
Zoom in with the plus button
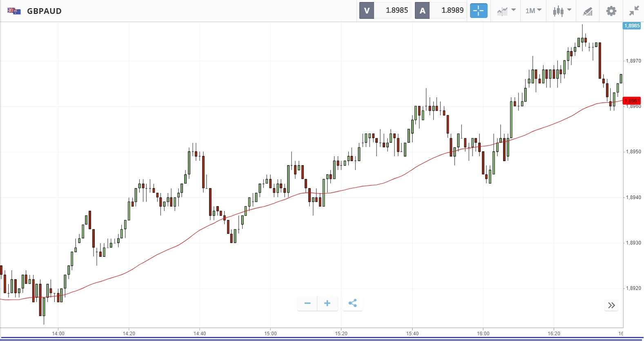point(327,303)
